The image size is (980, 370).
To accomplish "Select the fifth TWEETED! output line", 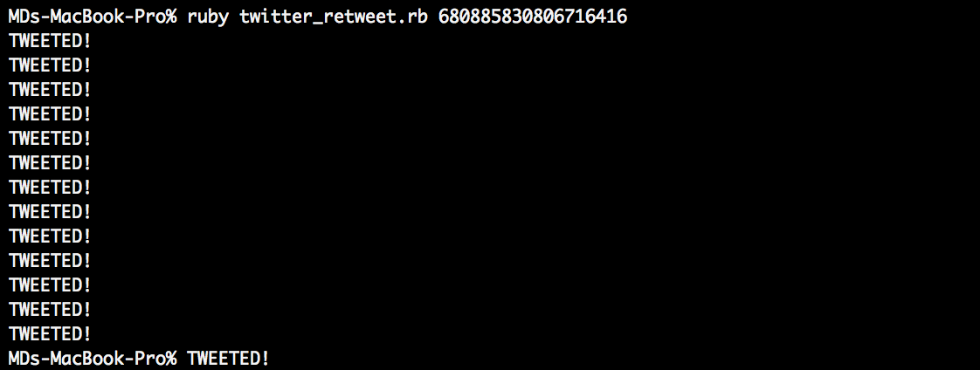I will (50, 139).
